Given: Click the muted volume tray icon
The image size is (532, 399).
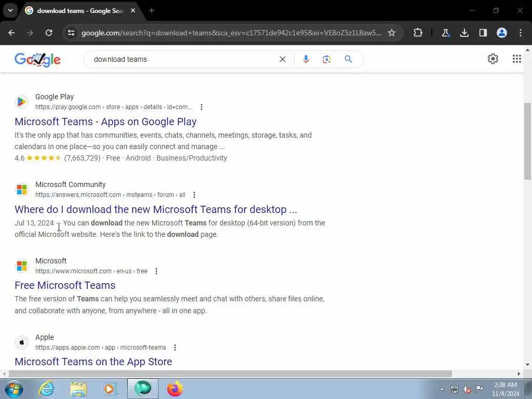Looking at the screenshot, I should (467, 389).
